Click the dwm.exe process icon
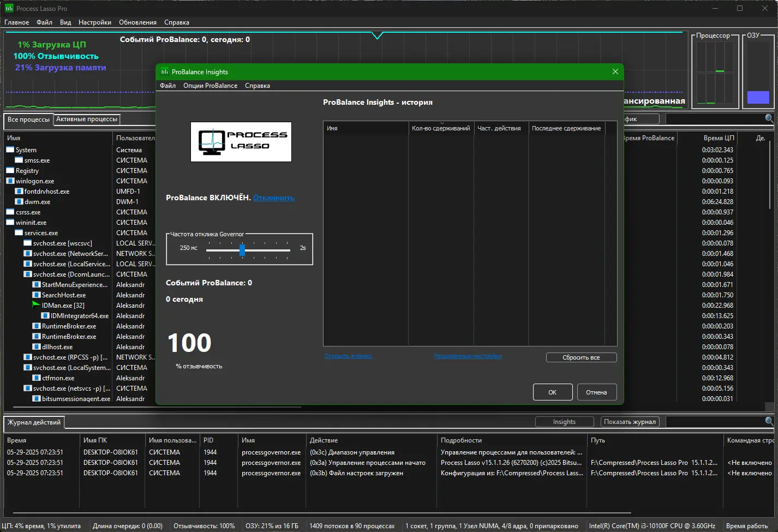The image size is (778, 532). click(19, 202)
